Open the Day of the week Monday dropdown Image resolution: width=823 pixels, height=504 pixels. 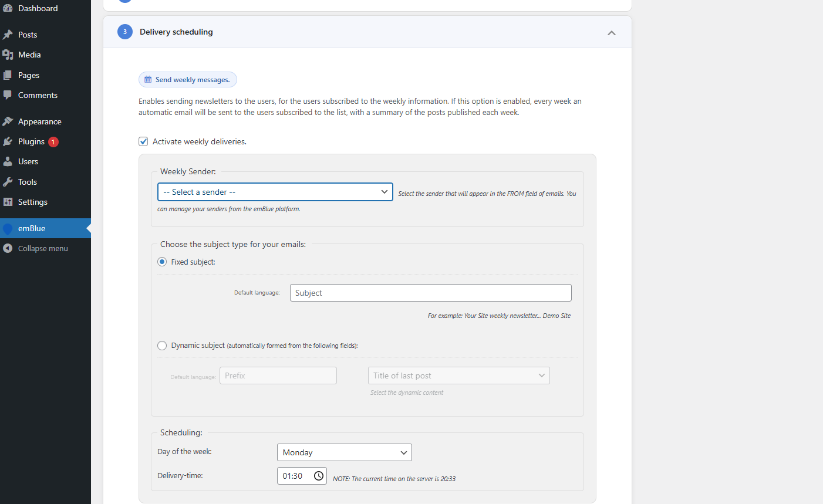[345, 452]
